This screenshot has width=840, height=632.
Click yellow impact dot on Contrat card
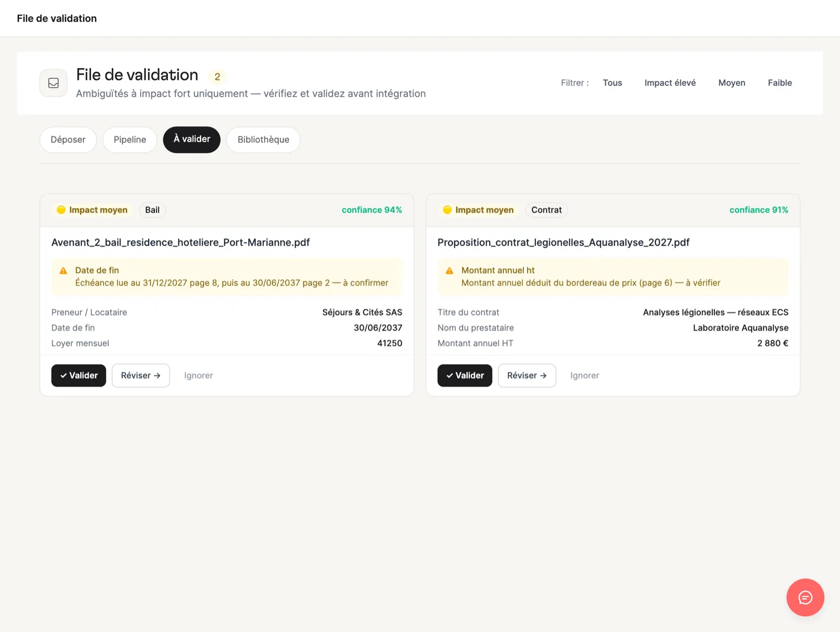pyautogui.click(x=447, y=210)
